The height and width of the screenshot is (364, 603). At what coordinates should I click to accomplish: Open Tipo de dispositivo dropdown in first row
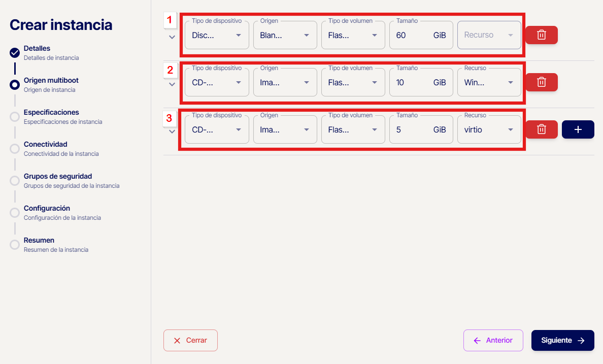[x=217, y=36]
